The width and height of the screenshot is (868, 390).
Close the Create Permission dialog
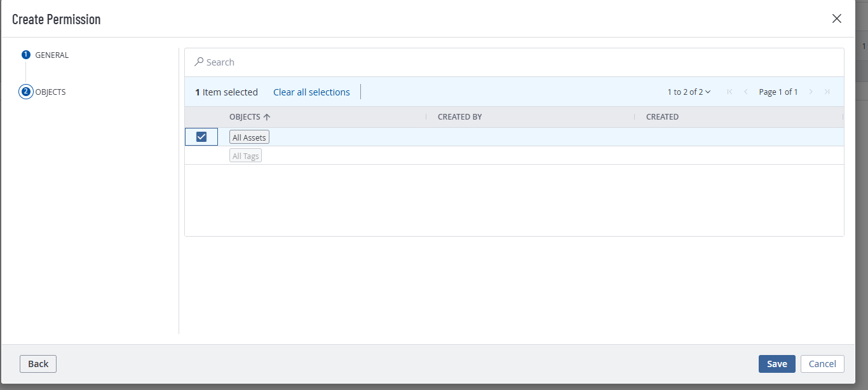click(837, 18)
